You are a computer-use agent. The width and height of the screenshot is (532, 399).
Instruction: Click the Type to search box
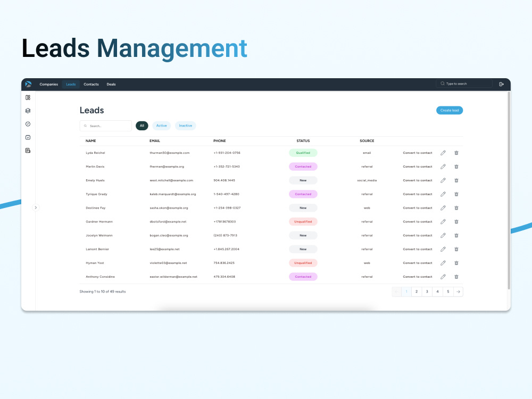[464, 84]
